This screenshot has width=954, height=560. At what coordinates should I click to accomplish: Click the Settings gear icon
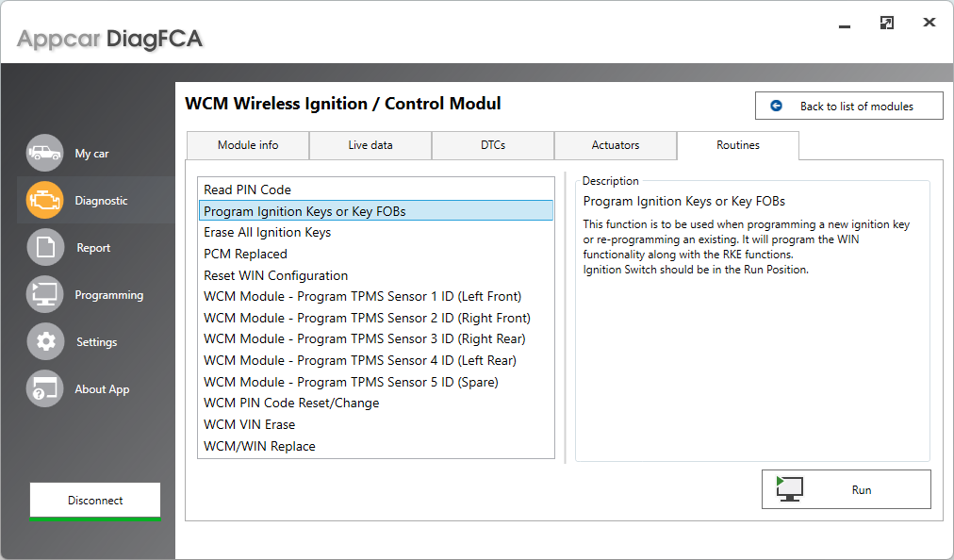[44, 341]
